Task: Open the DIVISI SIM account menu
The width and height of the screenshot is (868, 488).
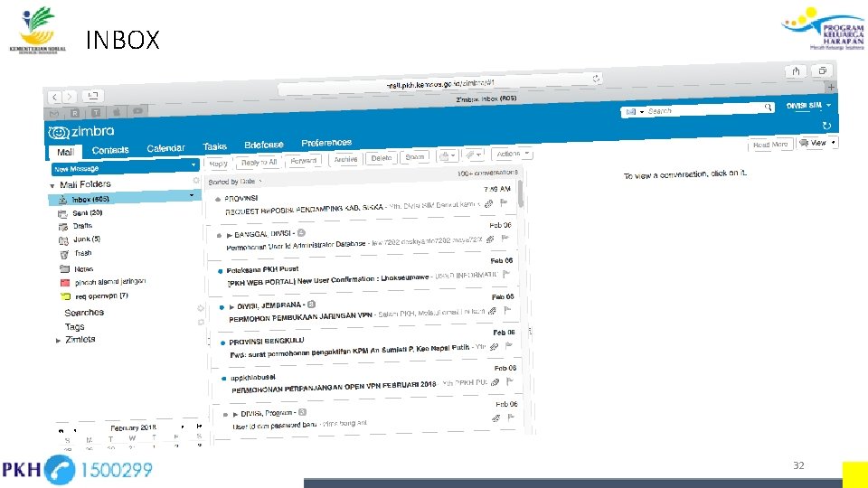Action: pos(808,105)
